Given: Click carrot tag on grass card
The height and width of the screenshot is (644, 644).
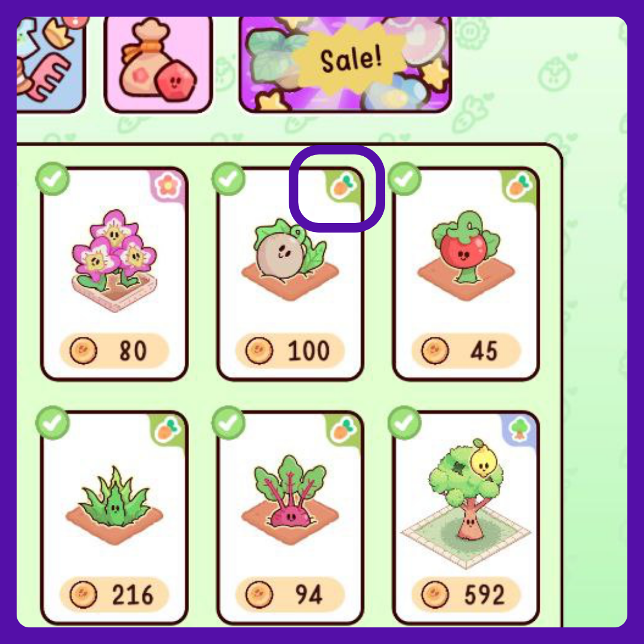Looking at the screenshot, I should 168,430.
